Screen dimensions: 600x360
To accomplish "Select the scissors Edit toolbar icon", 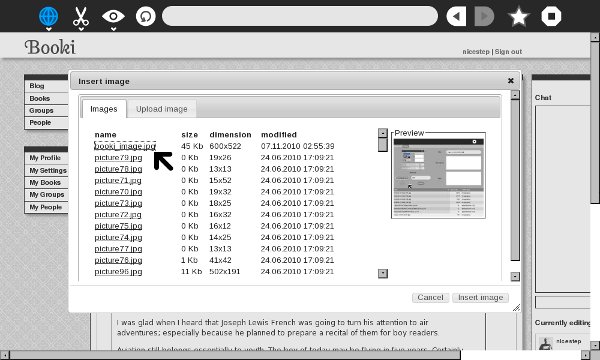I will pos(81,17).
